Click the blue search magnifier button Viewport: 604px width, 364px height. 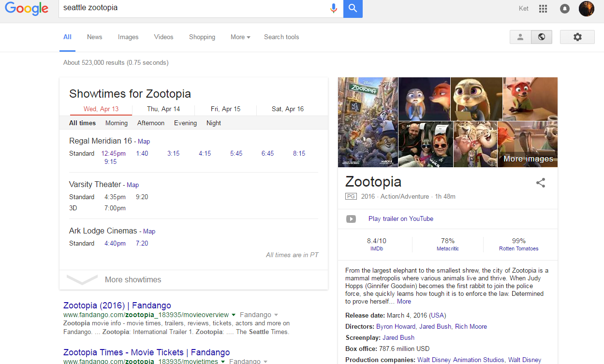point(353,8)
